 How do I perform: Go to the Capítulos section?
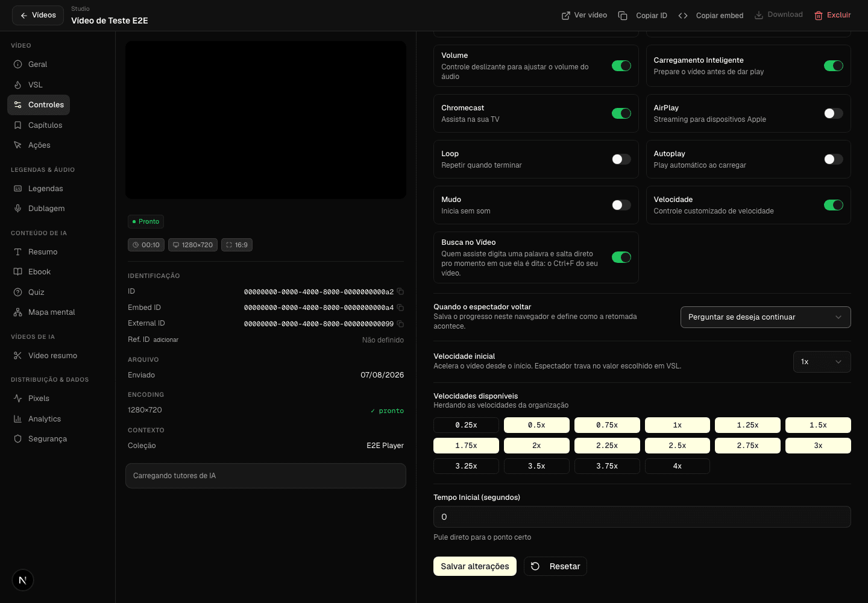coord(39,125)
